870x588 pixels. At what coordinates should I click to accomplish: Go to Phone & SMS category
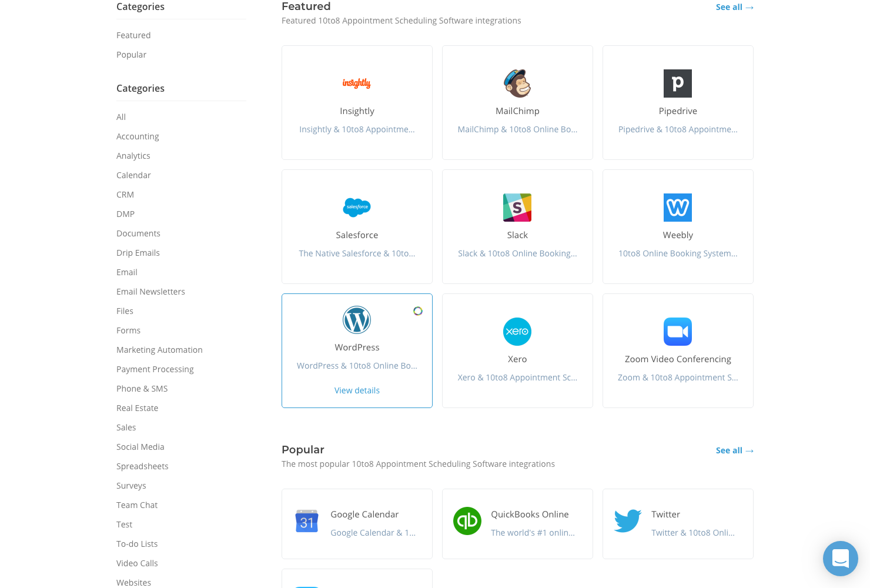142,389
